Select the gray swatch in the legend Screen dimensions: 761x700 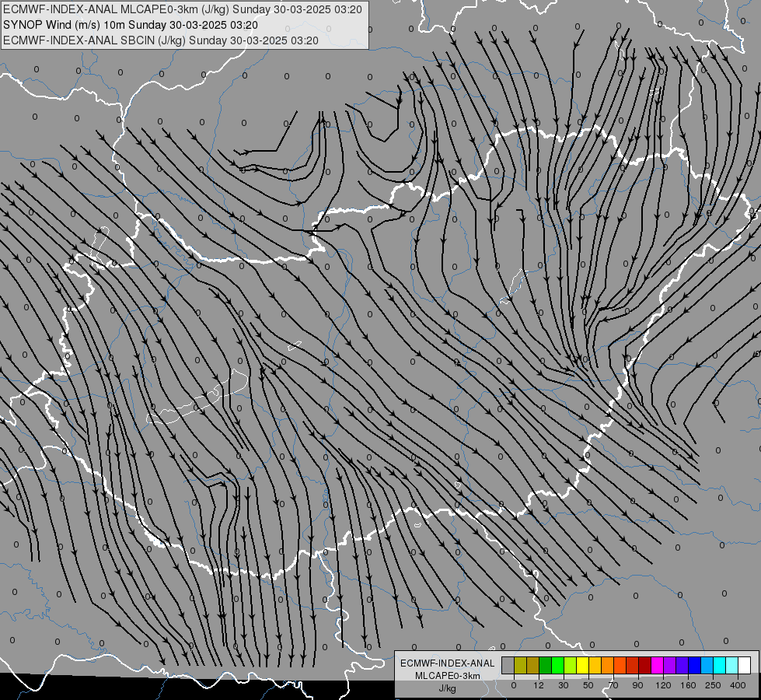coord(508,665)
